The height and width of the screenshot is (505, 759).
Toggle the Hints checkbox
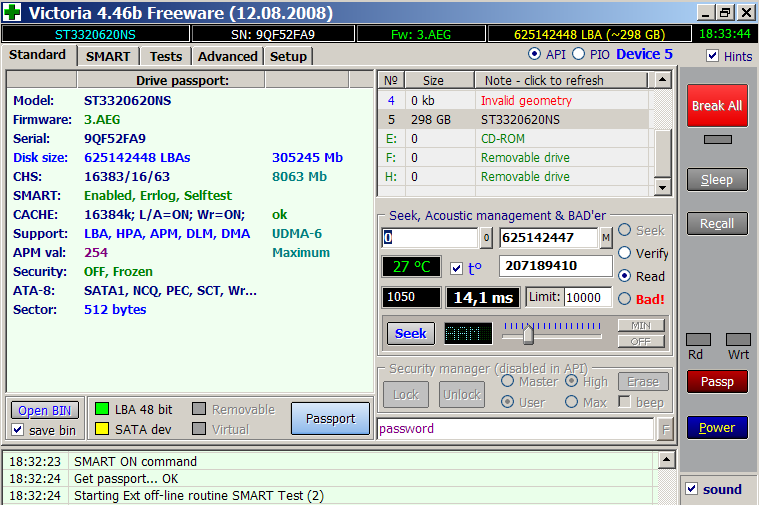point(713,56)
